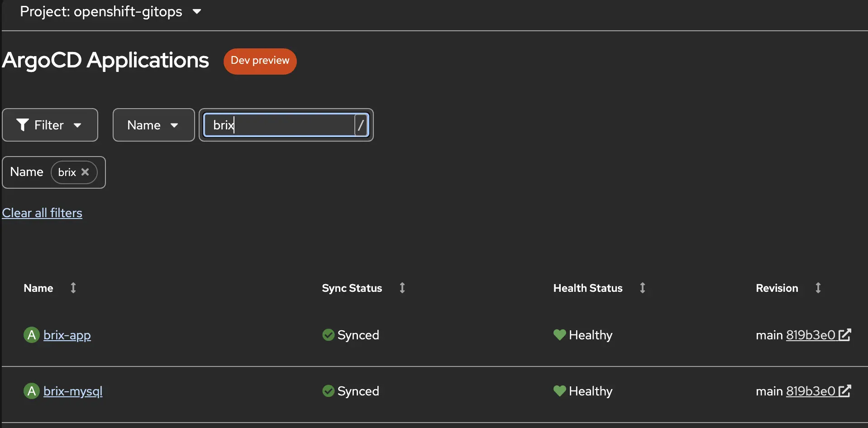The height and width of the screenshot is (428, 868).
Task: Remove the brix name filter chip
Action: pyautogui.click(x=86, y=172)
